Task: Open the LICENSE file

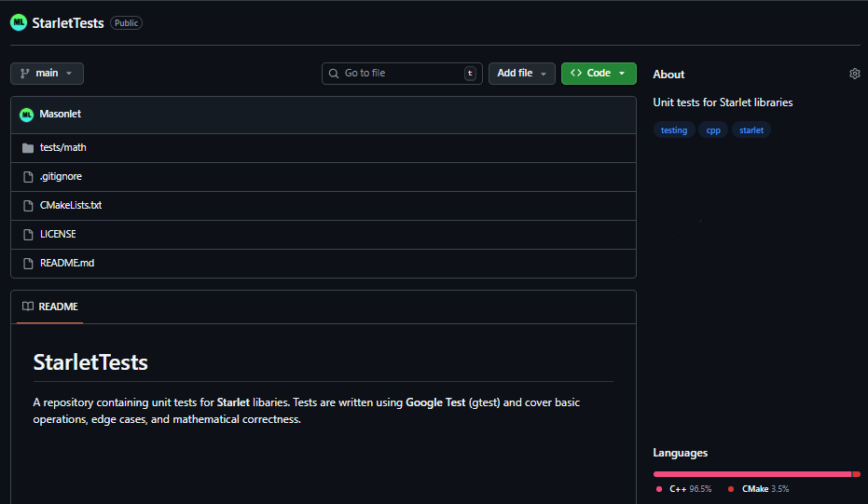Action: coord(58,234)
